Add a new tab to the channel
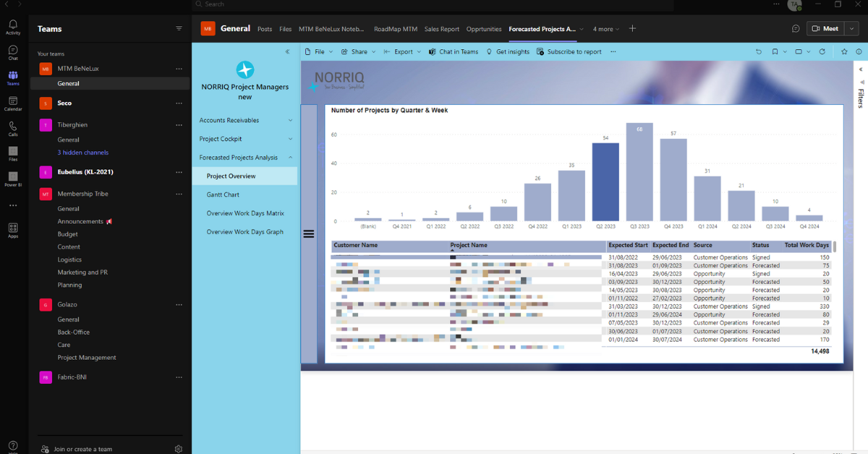 [632, 29]
